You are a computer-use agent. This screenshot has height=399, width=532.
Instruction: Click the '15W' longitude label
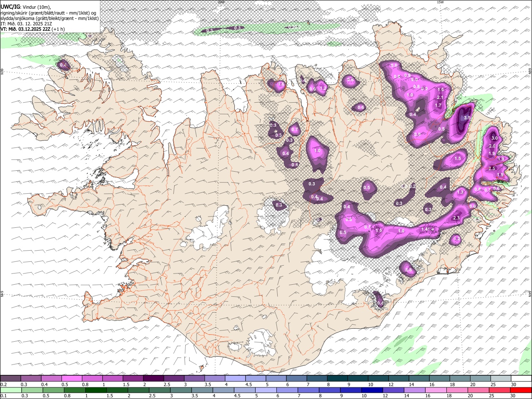440,2
